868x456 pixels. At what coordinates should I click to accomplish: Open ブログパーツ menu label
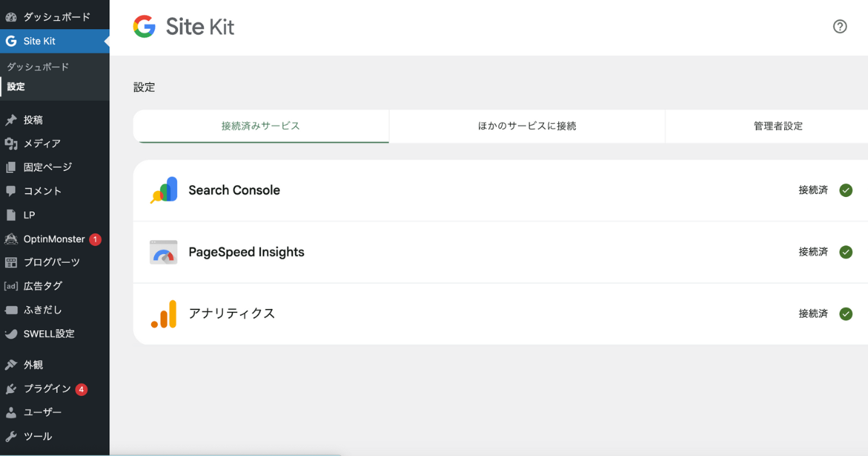point(52,262)
